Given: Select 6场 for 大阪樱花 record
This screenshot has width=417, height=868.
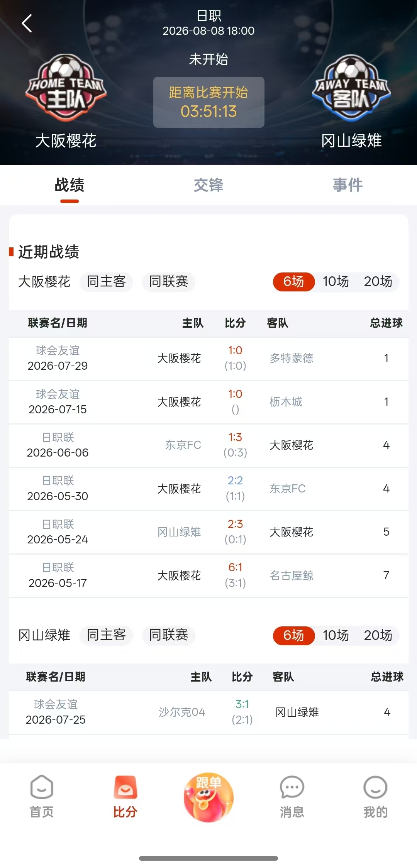Looking at the screenshot, I should (x=294, y=282).
